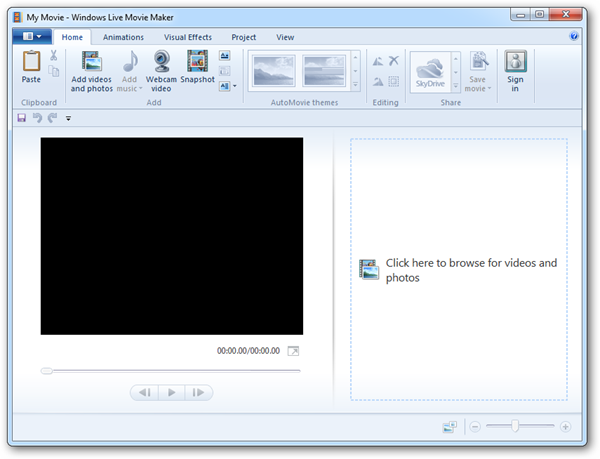Click the Sign in icon
The image size is (600, 459).
point(515,62)
